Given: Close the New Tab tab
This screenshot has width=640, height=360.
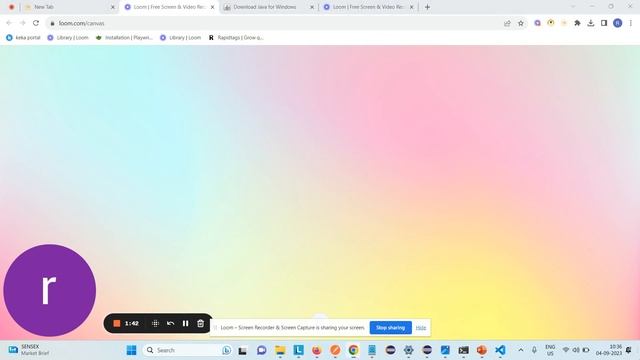Looking at the screenshot, I should coord(113,7).
